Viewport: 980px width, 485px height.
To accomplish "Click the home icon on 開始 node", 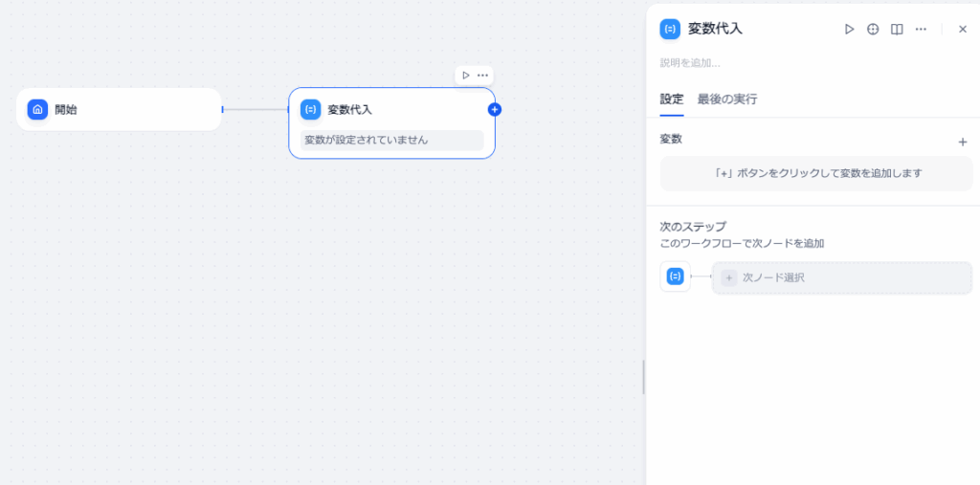I will click(x=37, y=109).
